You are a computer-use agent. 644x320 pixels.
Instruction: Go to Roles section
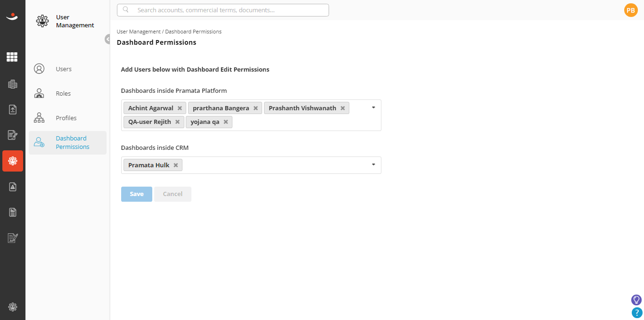pos(63,93)
